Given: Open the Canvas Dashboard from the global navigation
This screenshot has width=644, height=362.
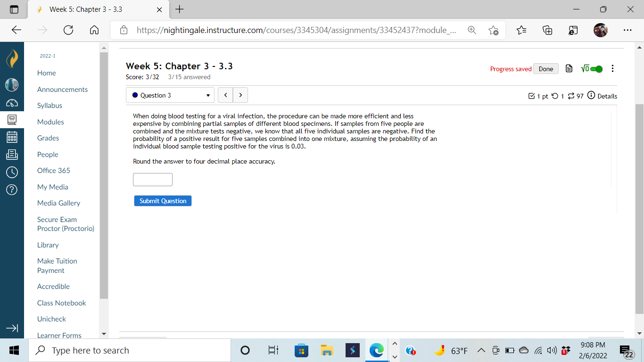Looking at the screenshot, I should [12, 102].
